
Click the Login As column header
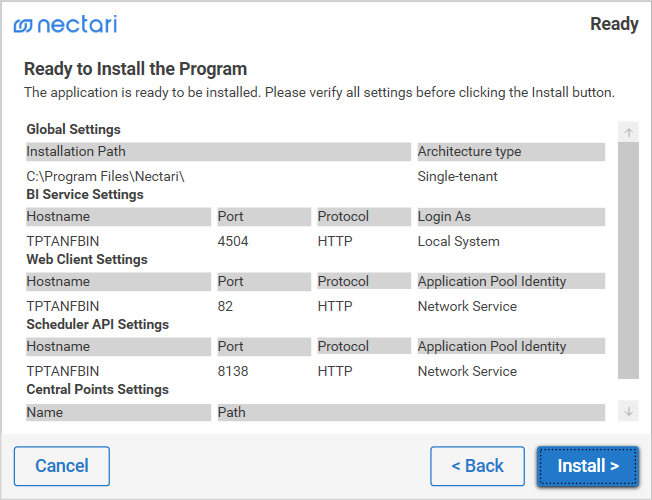pos(511,217)
